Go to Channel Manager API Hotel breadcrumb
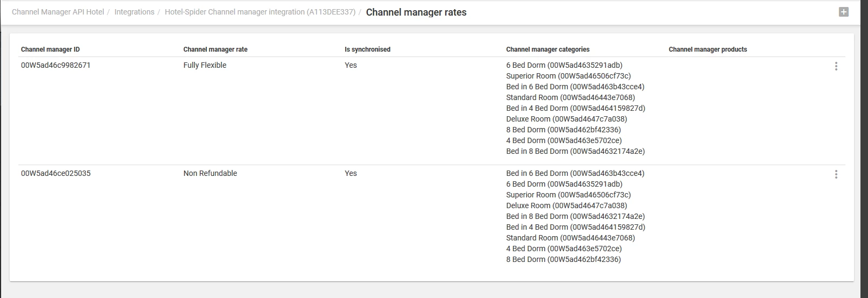Screen dimensions: 868x298 (x=58, y=12)
